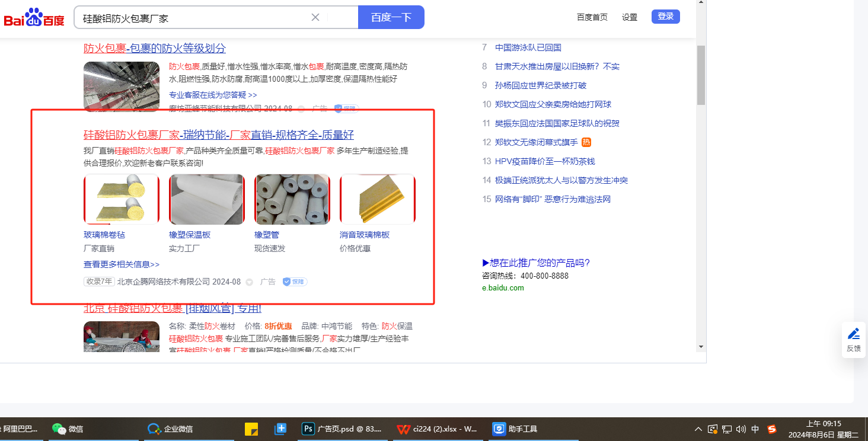Open the 设置 menu
Screen dimensions: 868x441
630,17
